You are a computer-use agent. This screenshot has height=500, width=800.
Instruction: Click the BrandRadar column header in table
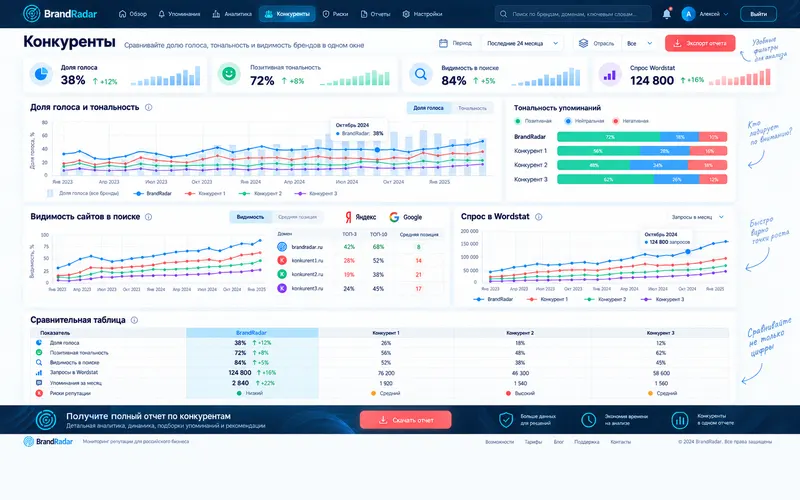[x=252, y=333]
